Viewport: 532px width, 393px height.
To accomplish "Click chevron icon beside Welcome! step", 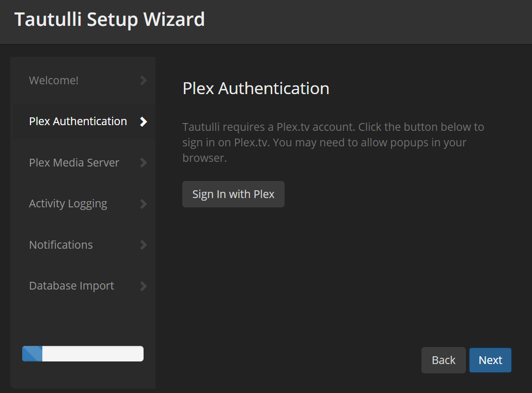I will 144,81.
